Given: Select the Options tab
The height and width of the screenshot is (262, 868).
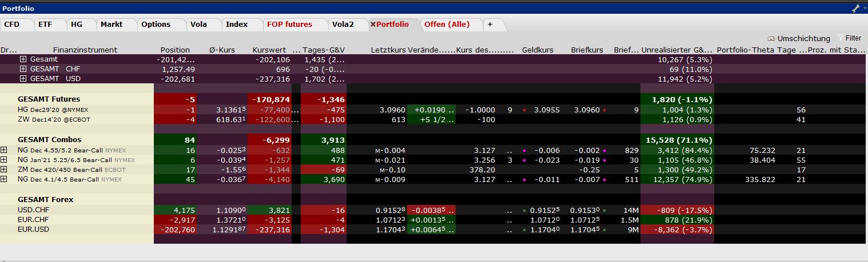Looking at the screenshot, I should click(156, 25).
